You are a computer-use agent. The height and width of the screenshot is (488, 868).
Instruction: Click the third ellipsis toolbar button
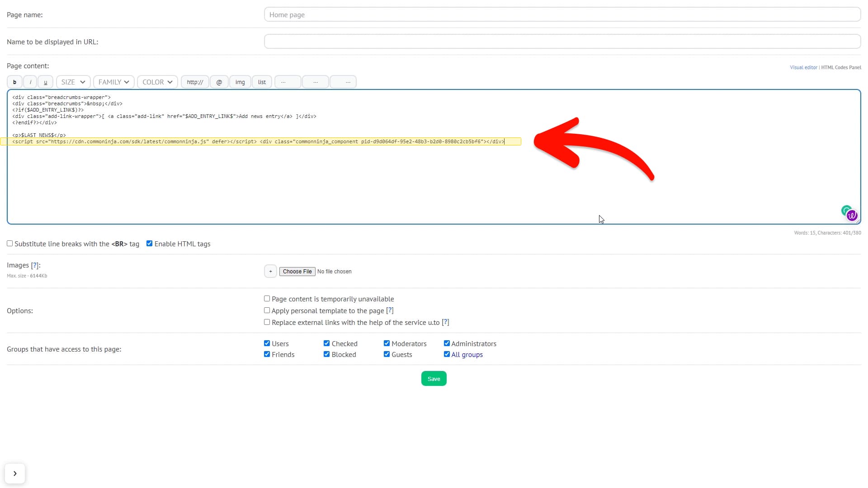343,82
